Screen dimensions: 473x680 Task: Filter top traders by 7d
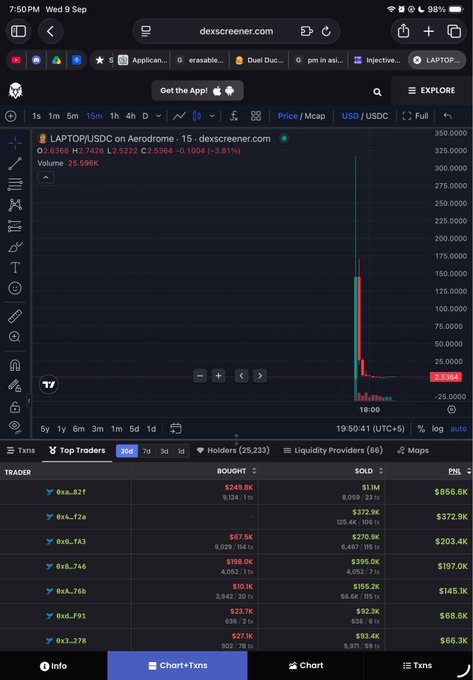pyautogui.click(x=147, y=451)
